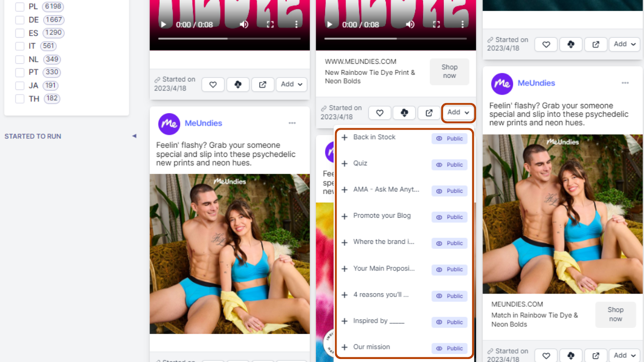The height and width of the screenshot is (362, 644).
Task: Open Add dropdown on the left-column video ad
Action: coord(292,84)
